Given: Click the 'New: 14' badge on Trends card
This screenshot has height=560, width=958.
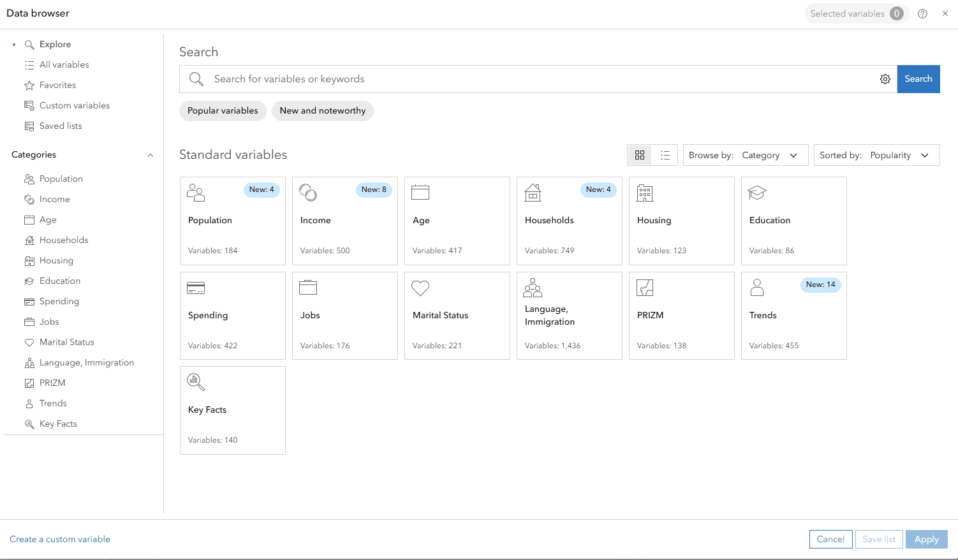Looking at the screenshot, I should point(820,285).
